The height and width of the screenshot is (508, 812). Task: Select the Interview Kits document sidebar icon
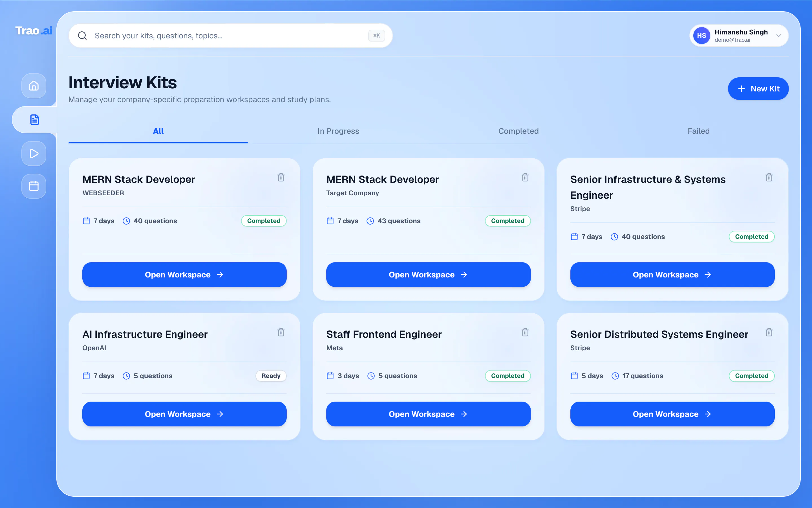coord(35,120)
